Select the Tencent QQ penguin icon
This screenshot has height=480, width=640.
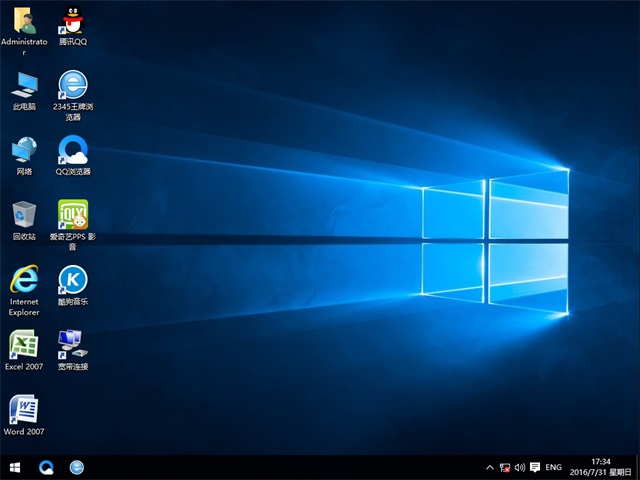(72, 20)
